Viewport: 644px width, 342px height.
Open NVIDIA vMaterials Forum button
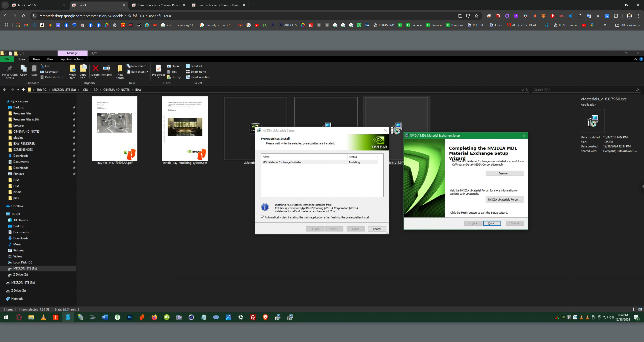(504, 199)
